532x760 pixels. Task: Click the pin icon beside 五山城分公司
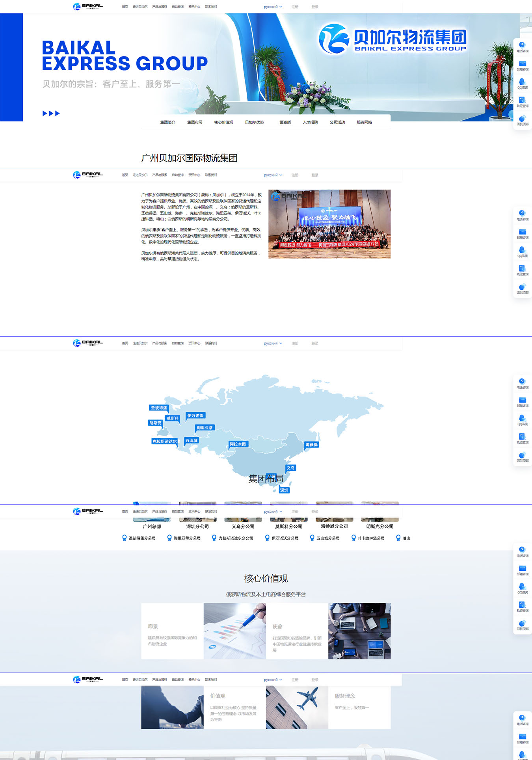(312, 538)
